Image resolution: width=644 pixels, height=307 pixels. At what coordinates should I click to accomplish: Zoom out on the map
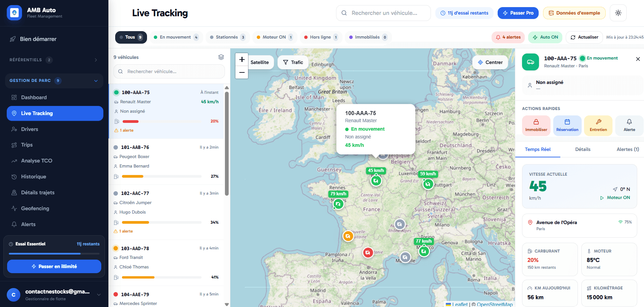[242, 72]
